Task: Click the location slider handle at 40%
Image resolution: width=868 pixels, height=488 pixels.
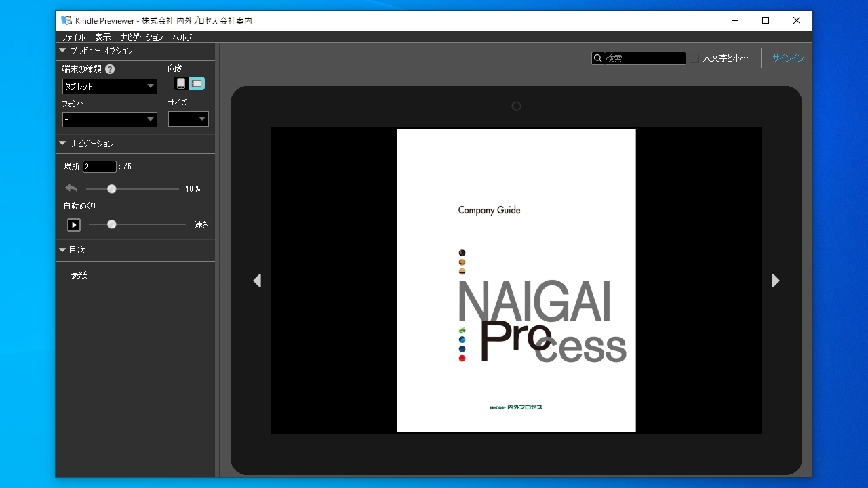Action: click(x=112, y=189)
